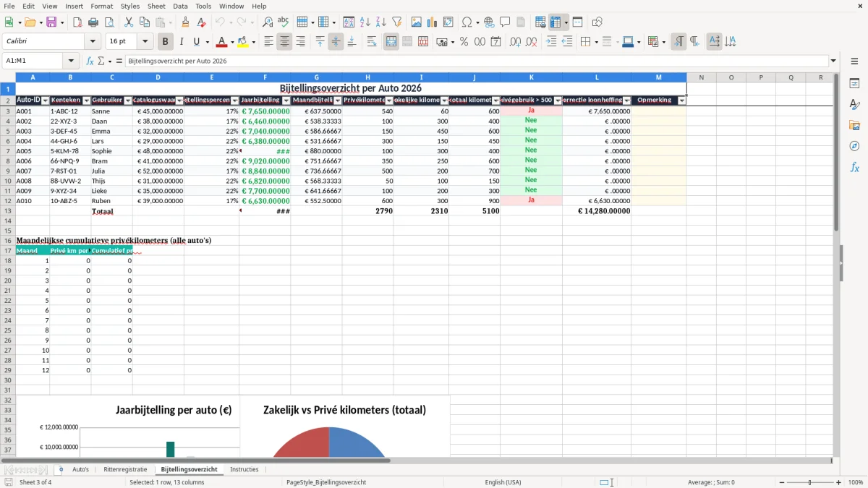Format cell as percent
Image resolution: width=868 pixels, height=488 pixels.
click(464, 42)
